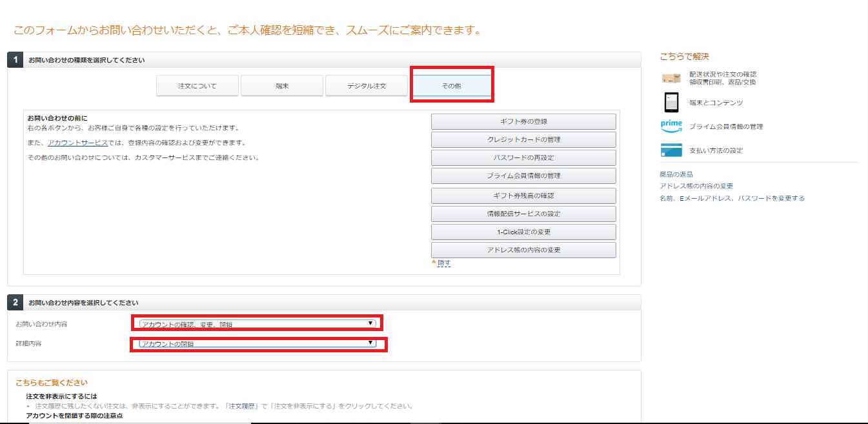This screenshot has height=424, width=868.
Task: Select the 注文について tab
Action: tap(196, 85)
